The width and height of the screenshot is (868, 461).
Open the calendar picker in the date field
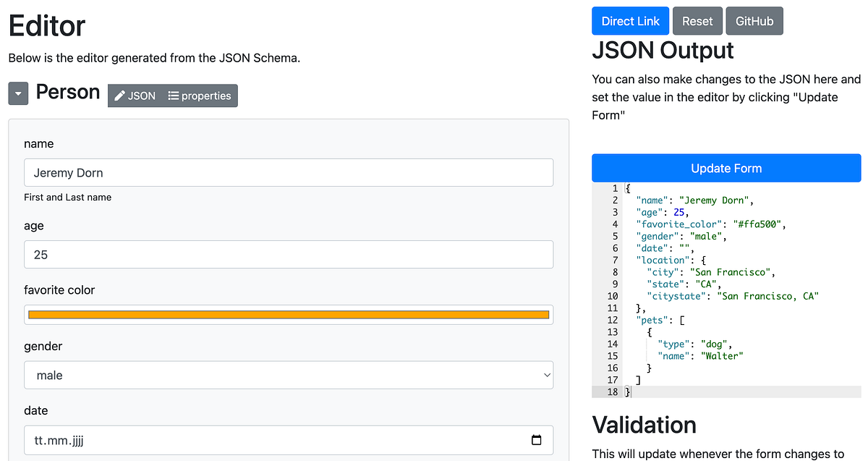(x=536, y=440)
